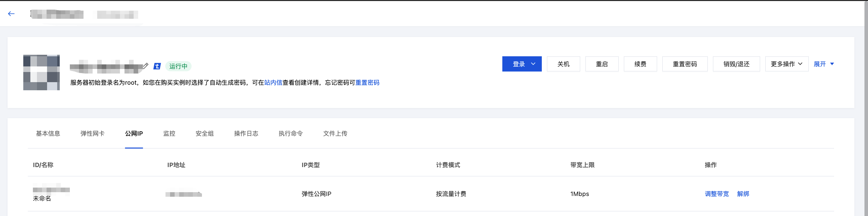Click 解绑 to unbind the IP
This screenshot has height=216, width=868.
[743, 194]
